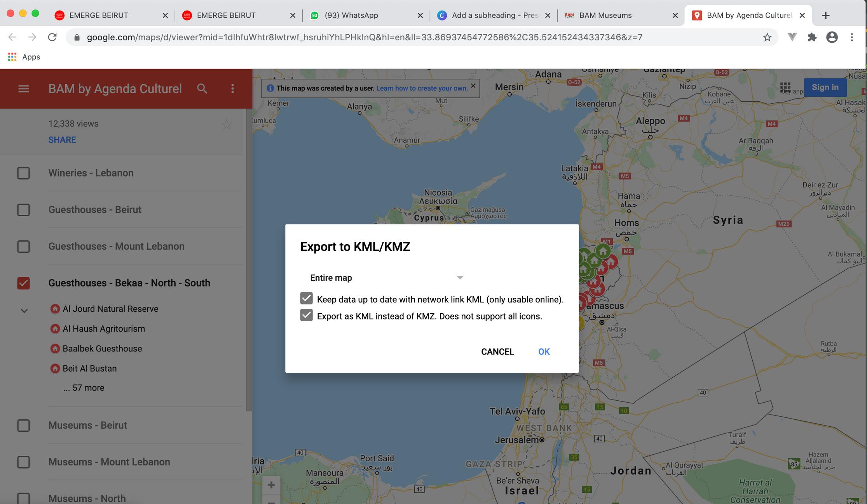Reload the page with refresh icon
This screenshot has height=504, width=867.
[52, 37]
